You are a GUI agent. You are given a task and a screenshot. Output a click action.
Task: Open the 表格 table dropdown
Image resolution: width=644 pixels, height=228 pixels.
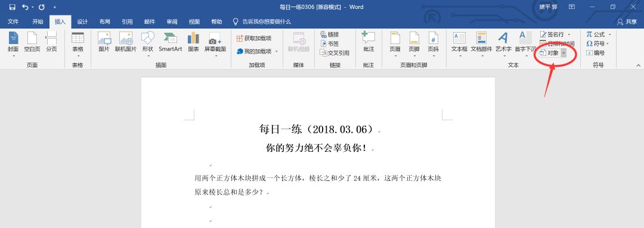pos(78,44)
